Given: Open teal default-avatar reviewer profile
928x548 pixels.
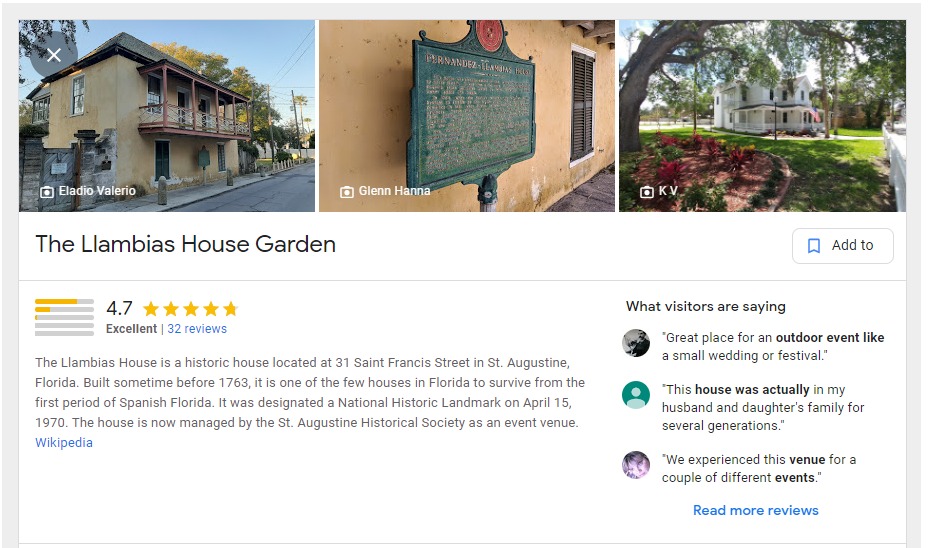Looking at the screenshot, I should pos(636,395).
